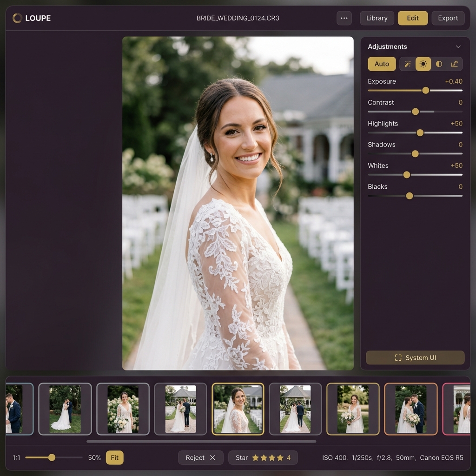476x476 pixels.
Task: Click the first rating star
Action: (256, 457)
